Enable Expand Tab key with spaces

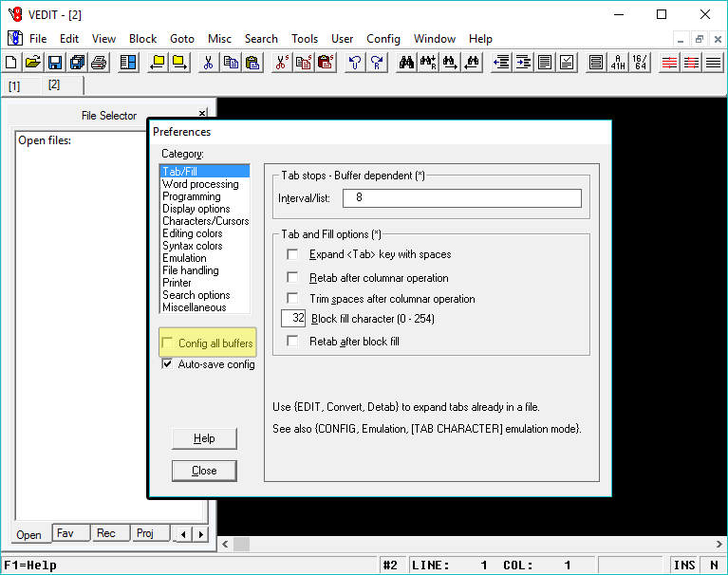[x=292, y=254]
